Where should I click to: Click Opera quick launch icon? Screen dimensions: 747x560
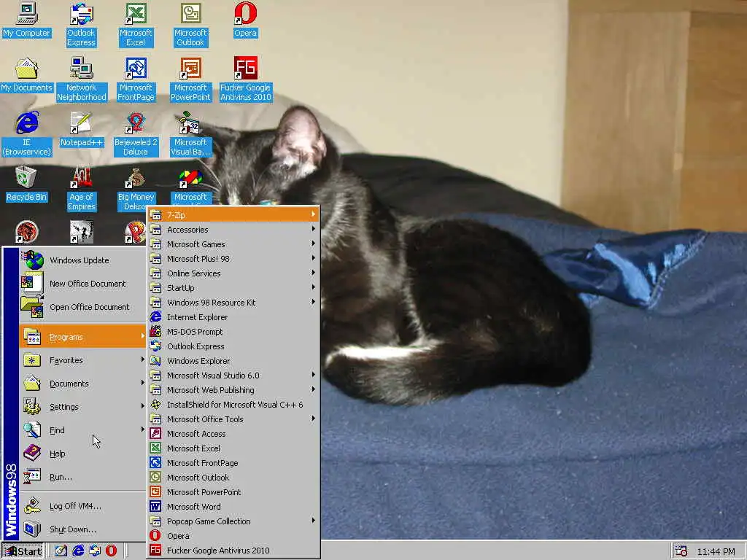click(111, 551)
